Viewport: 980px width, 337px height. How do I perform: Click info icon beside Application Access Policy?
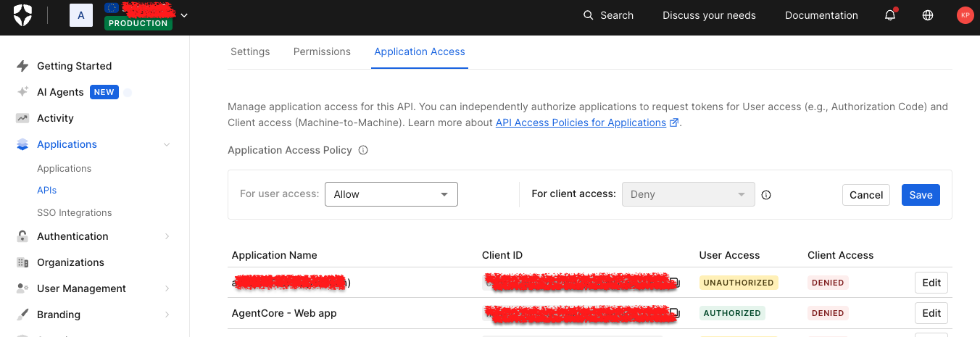pos(363,150)
